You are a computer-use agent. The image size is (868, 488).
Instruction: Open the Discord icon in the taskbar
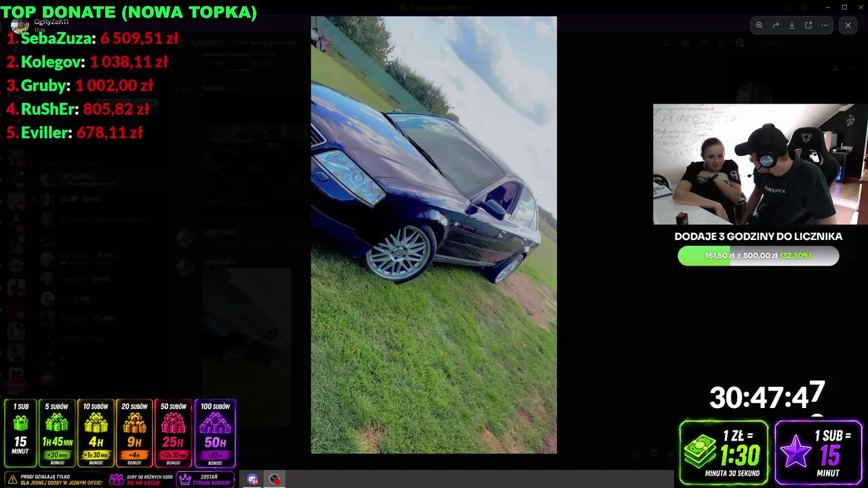click(252, 479)
